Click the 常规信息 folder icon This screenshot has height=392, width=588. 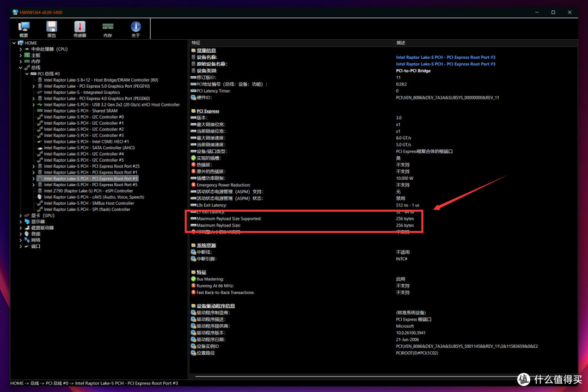[x=193, y=51]
